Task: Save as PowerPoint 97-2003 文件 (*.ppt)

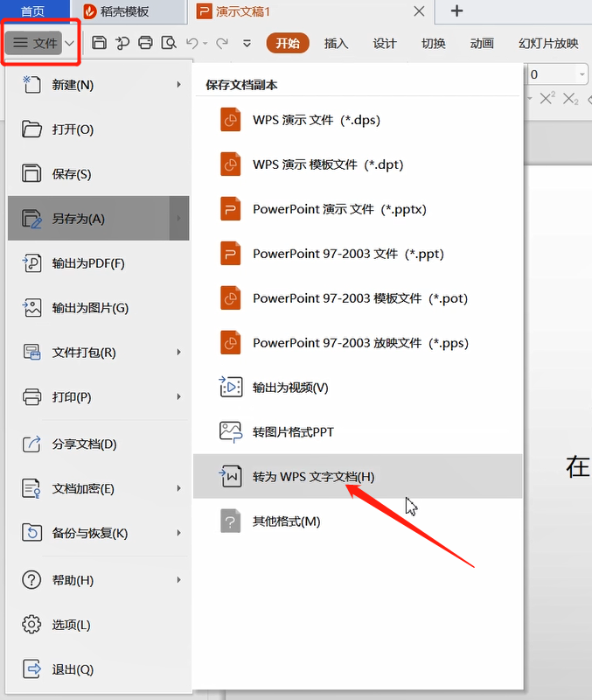Action: tap(358, 254)
